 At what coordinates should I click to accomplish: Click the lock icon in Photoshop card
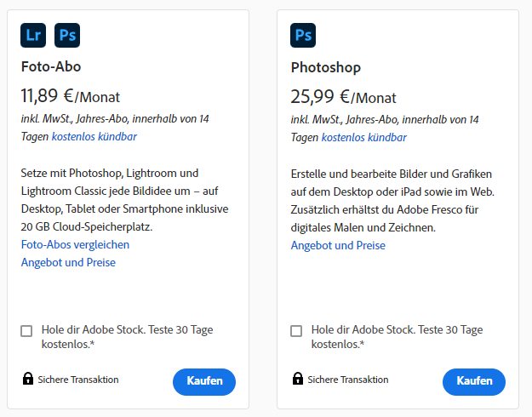297,380
